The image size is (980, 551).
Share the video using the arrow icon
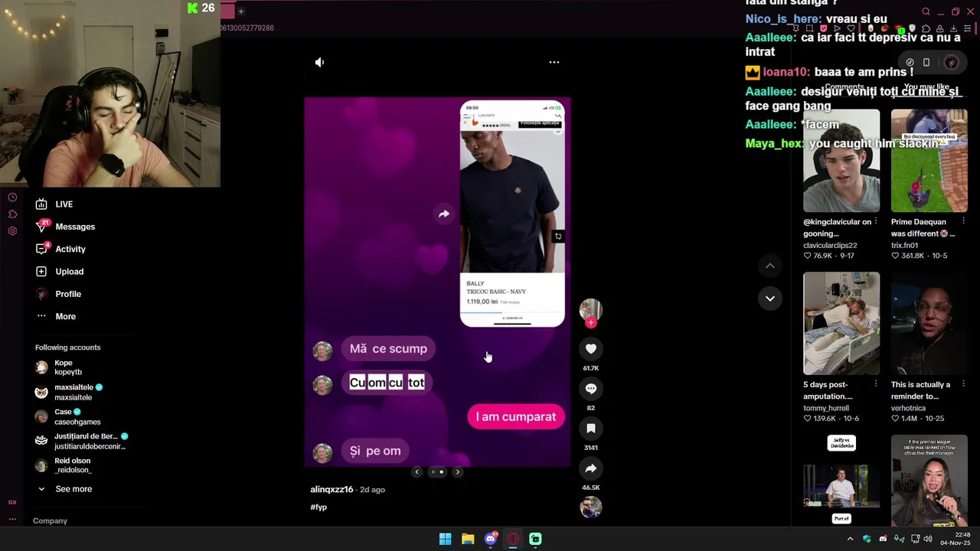point(591,468)
